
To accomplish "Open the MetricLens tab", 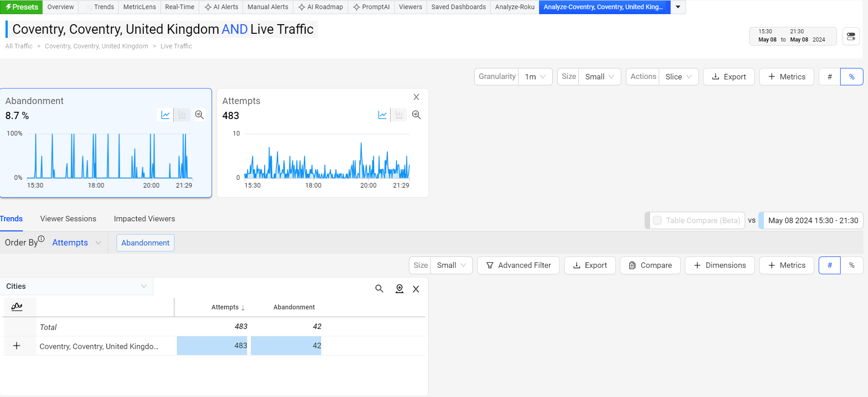I will pyautogui.click(x=139, y=7).
